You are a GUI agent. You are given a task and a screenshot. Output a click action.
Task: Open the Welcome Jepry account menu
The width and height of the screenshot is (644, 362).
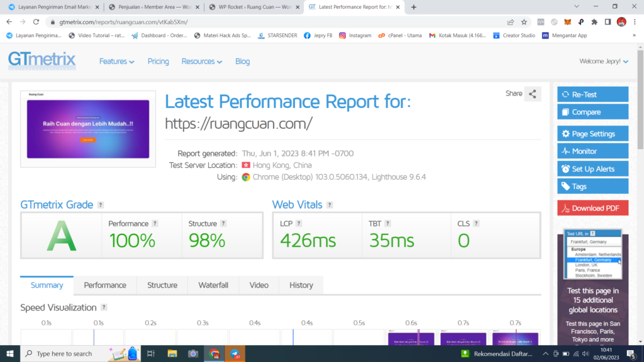tap(604, 62)
